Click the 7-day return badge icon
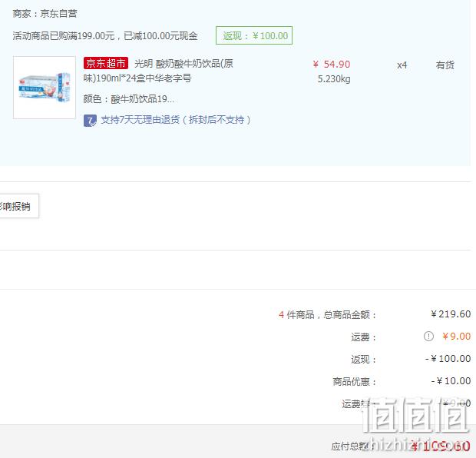 pos(90,121)
